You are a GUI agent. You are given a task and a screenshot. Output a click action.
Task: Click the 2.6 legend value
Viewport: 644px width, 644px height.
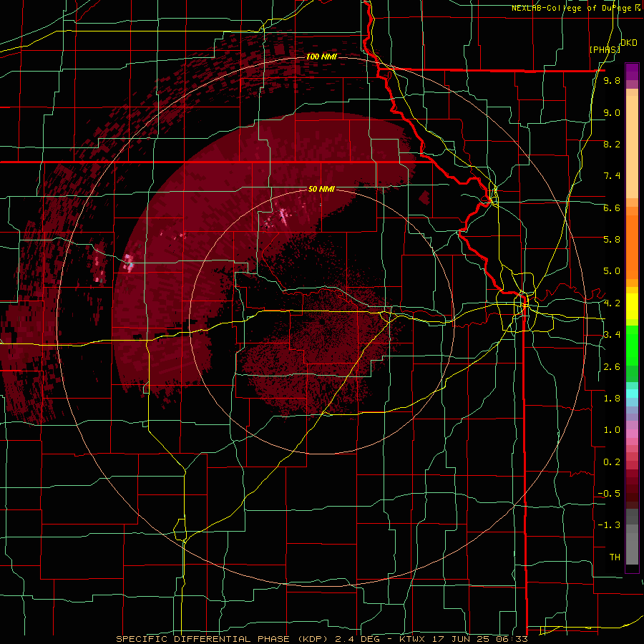[612, 366]
